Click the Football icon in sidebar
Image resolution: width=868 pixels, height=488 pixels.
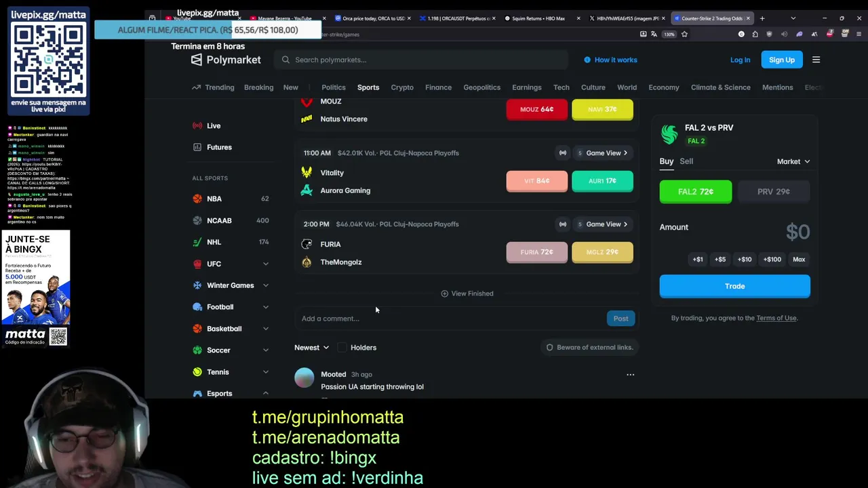click(x=197, y=307)
